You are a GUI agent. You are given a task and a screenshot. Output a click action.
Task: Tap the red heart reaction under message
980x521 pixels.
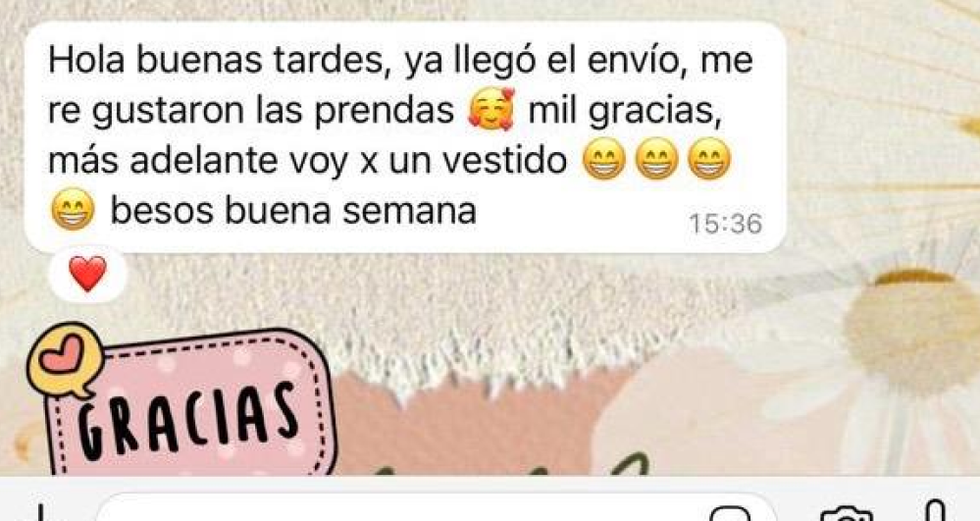87,274
